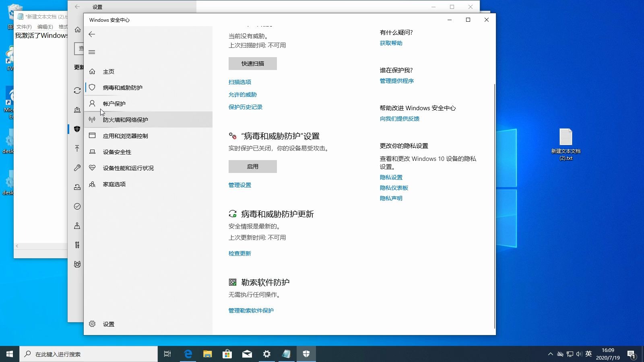
Task: Launch Edge from taskbar
Action: 188,354
